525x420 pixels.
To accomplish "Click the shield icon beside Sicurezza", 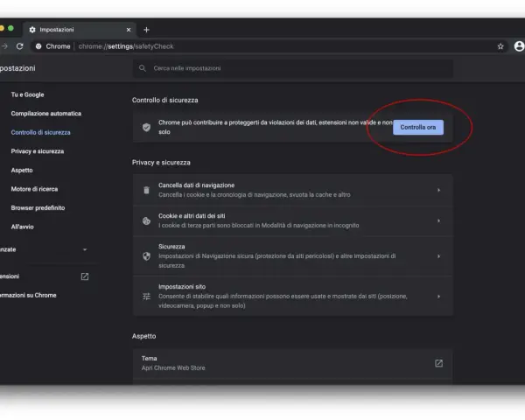I will point(146,256).
